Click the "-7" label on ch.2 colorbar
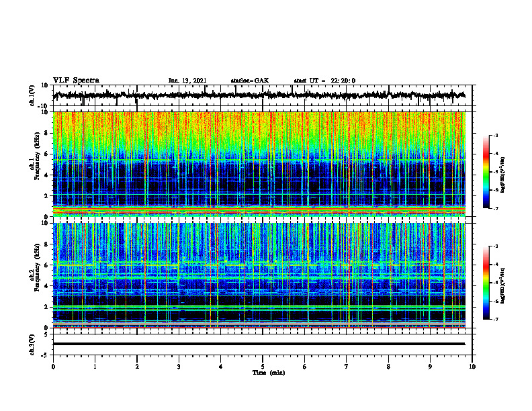Viewport: 532px width, 411px height. (x=496, y=319)
